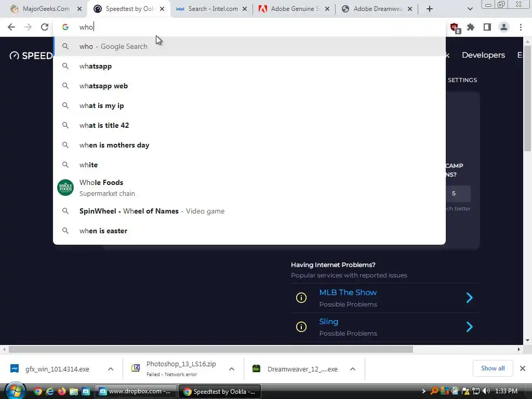Select the 'whatsapp' suggestion
This screenshot has width=532, height=399.
pos(249,66)
